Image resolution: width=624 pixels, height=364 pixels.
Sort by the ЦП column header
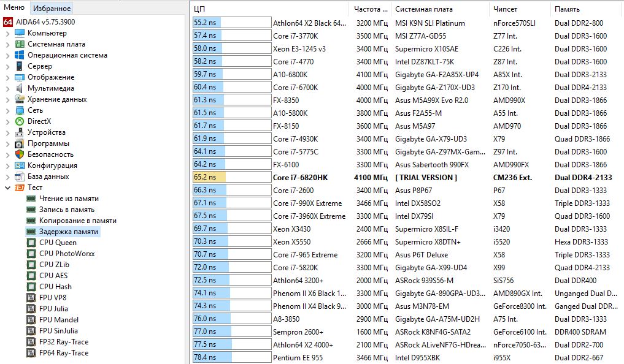pos(269,9)
